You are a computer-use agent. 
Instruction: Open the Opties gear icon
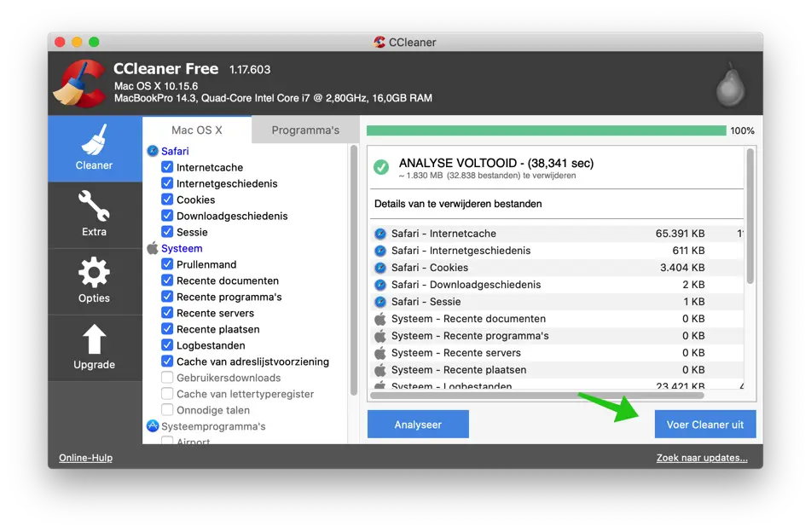coord(94,272)
